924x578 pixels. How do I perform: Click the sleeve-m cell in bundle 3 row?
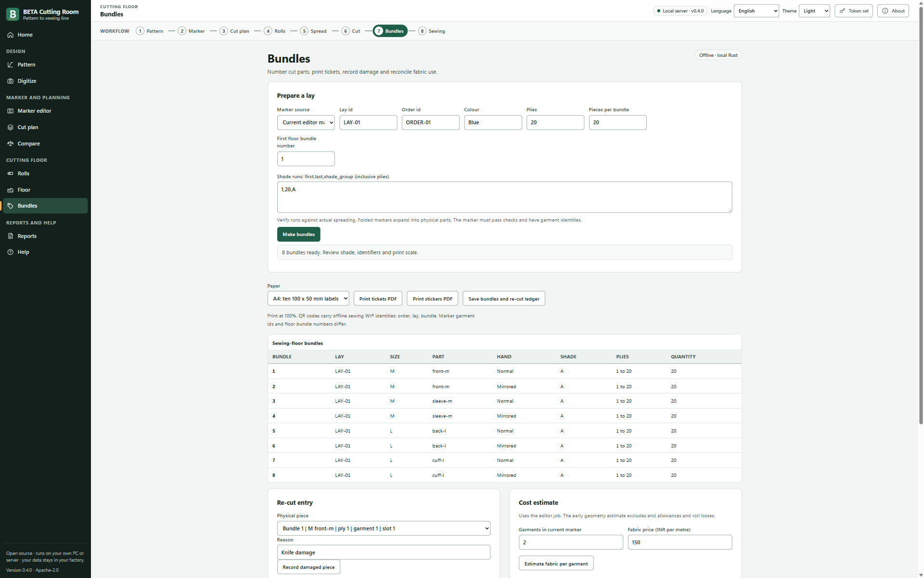(x=442, y=401)
